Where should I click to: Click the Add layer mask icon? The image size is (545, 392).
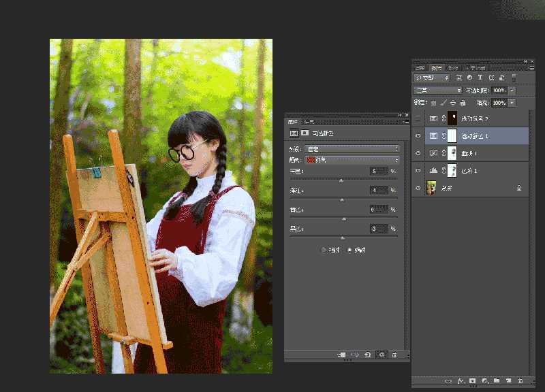pos(471,381)
